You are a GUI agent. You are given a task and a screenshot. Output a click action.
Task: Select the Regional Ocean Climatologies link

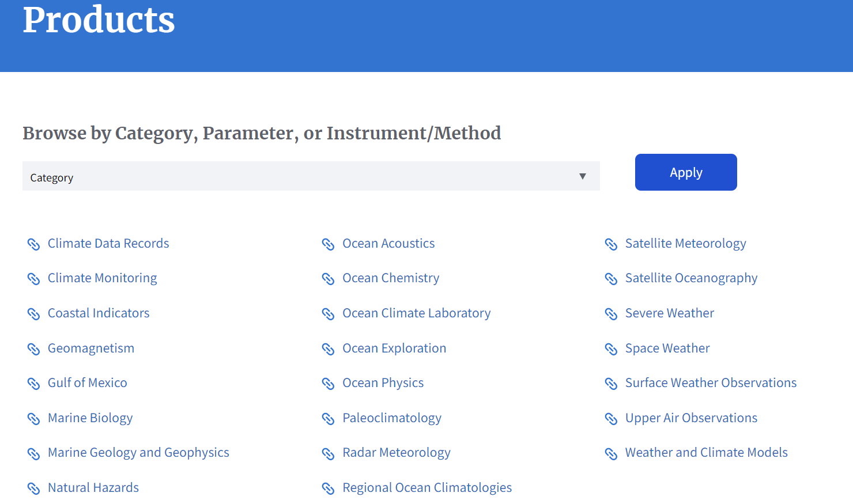pos(427,488)
